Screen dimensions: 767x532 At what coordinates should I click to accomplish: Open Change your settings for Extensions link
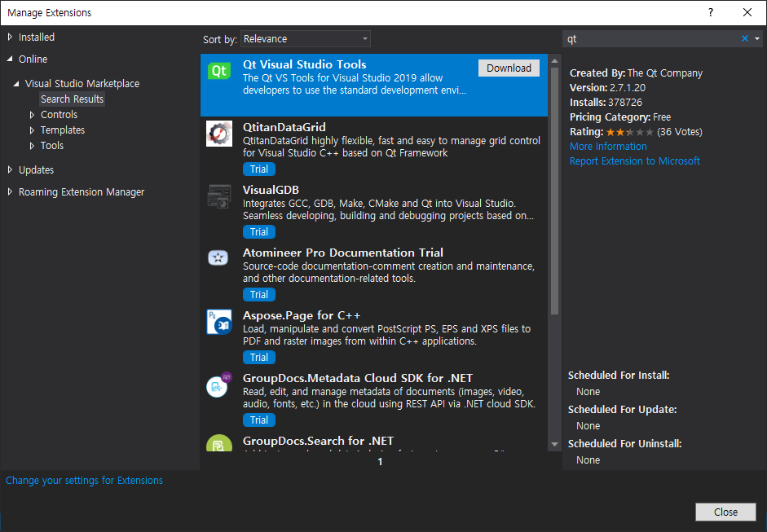point(84,480)
